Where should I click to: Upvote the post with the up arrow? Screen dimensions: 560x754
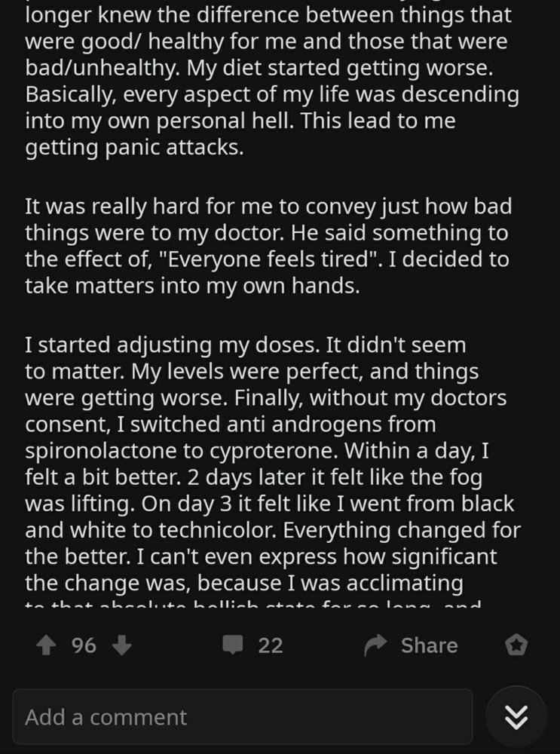(x=45, y=645)
